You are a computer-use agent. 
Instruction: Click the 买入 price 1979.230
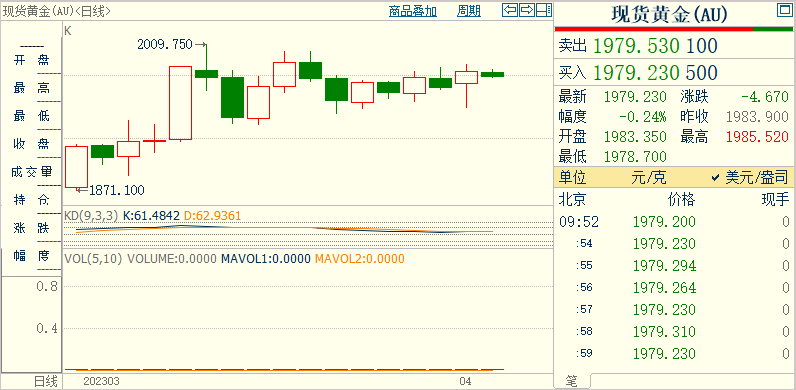pyautogui.click(x=636, y=73)
